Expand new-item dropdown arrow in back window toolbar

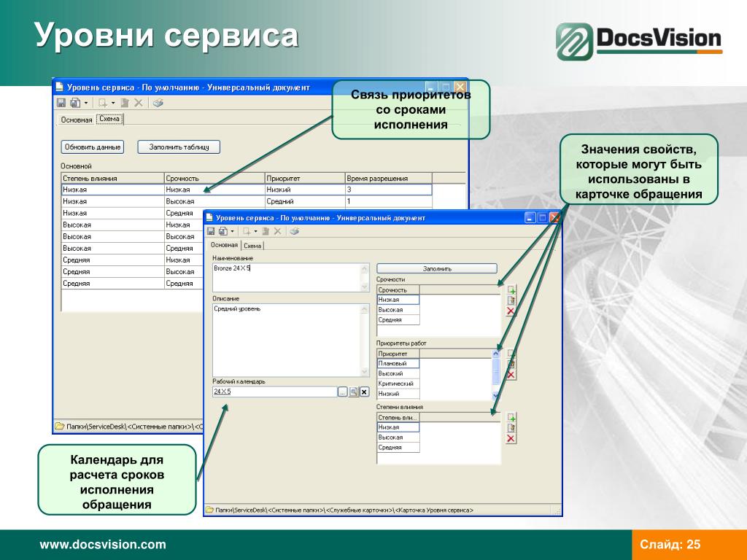(113, 102)
